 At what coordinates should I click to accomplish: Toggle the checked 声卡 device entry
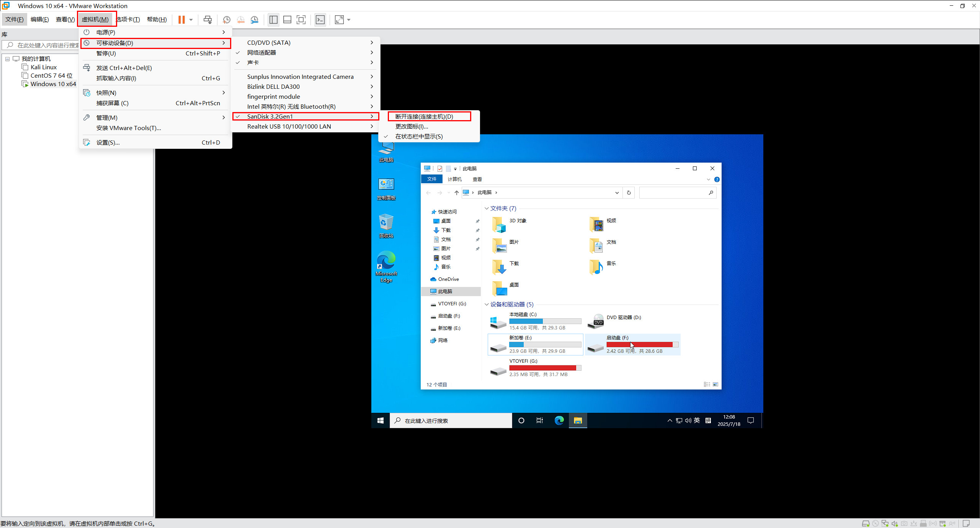(253, 63)
